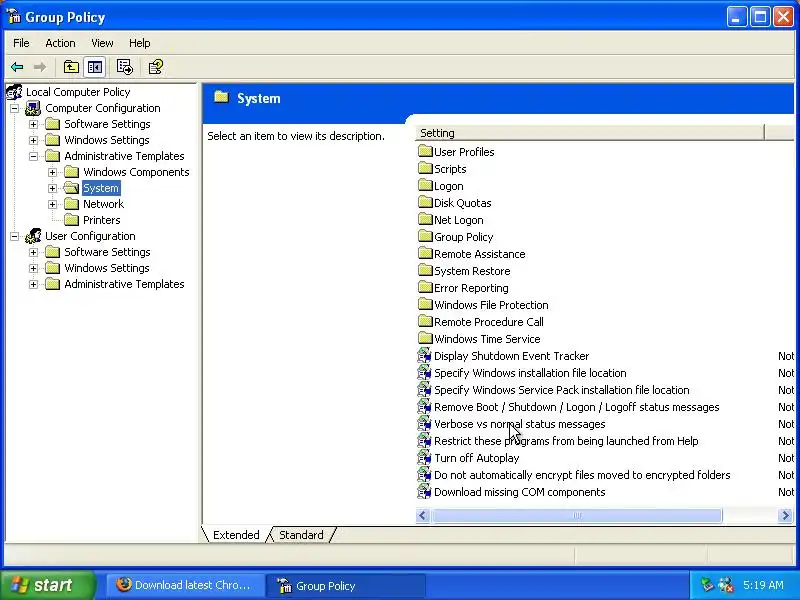Viewport: 800px width, 600px height.
Task: Click the Download latest Chrome taskbar button
Action: pyautogui.click(x=186, y=585)
